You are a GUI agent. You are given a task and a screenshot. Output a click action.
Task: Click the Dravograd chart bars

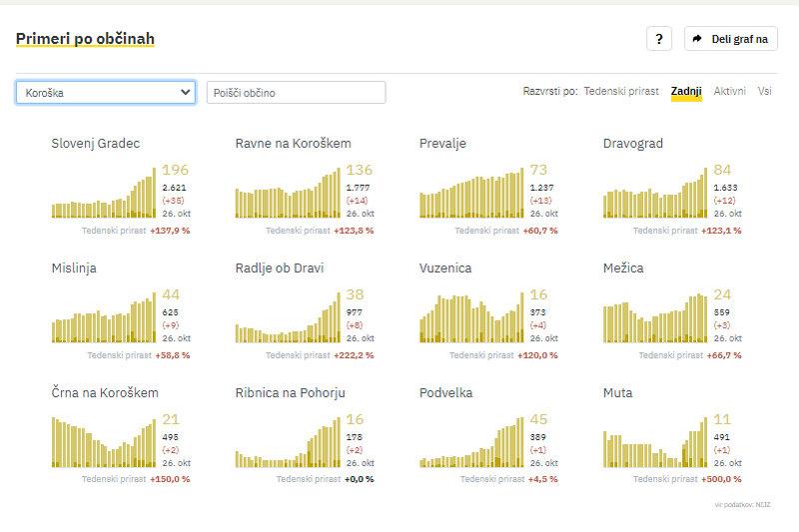655,196
